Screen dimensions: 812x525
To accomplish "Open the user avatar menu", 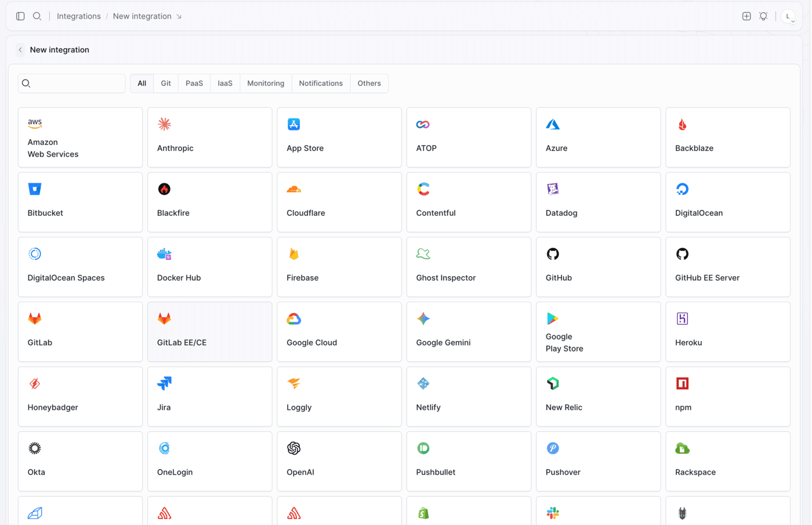I will click(788, 16).
